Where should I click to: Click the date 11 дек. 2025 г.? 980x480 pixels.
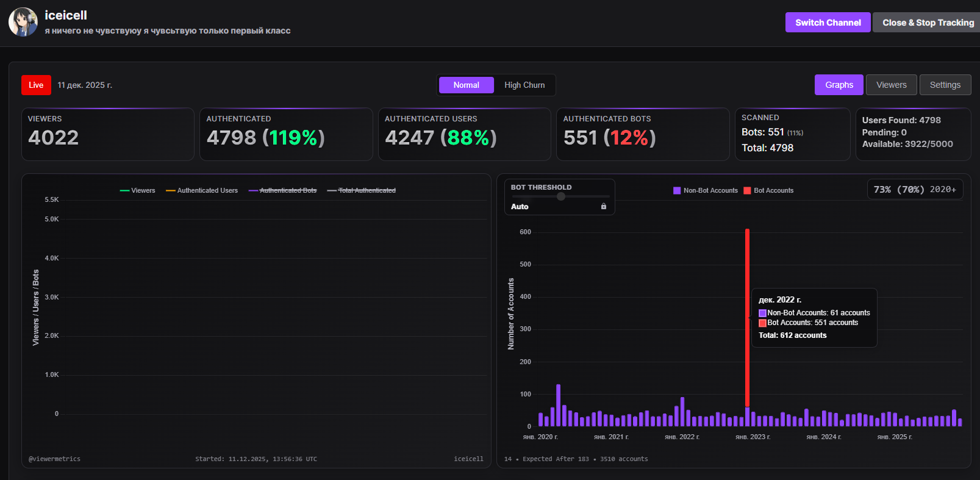(x=85, y=85)
